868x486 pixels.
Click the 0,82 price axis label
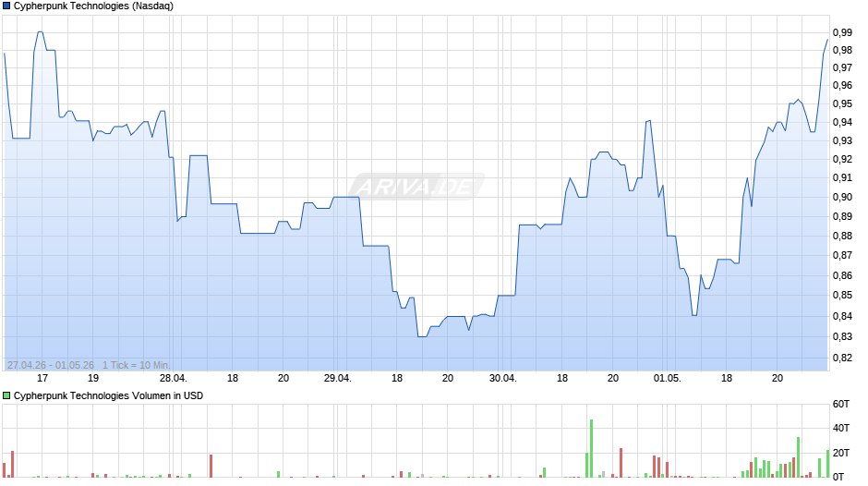[842, 358]
